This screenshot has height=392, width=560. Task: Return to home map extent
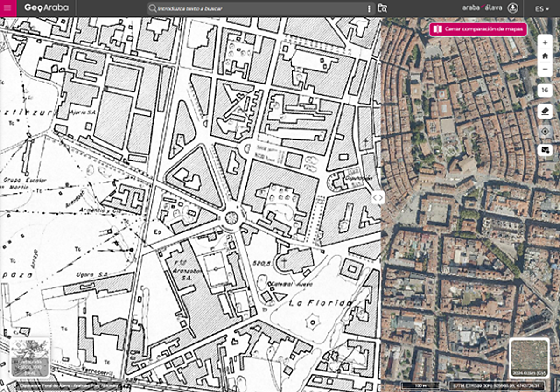[x=545, y=56]
